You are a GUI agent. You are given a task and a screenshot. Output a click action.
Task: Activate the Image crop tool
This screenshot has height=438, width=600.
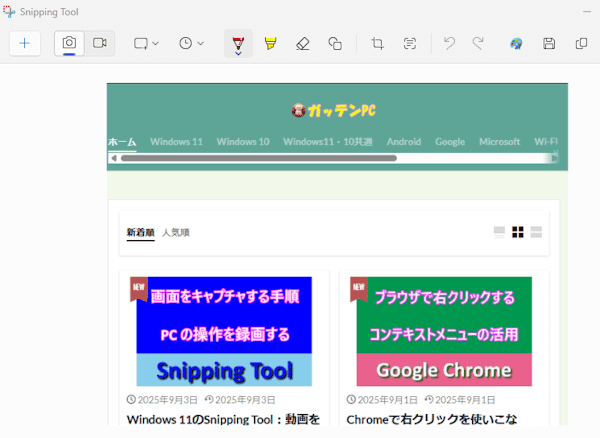pyautogui.click(x=377, y=44)
